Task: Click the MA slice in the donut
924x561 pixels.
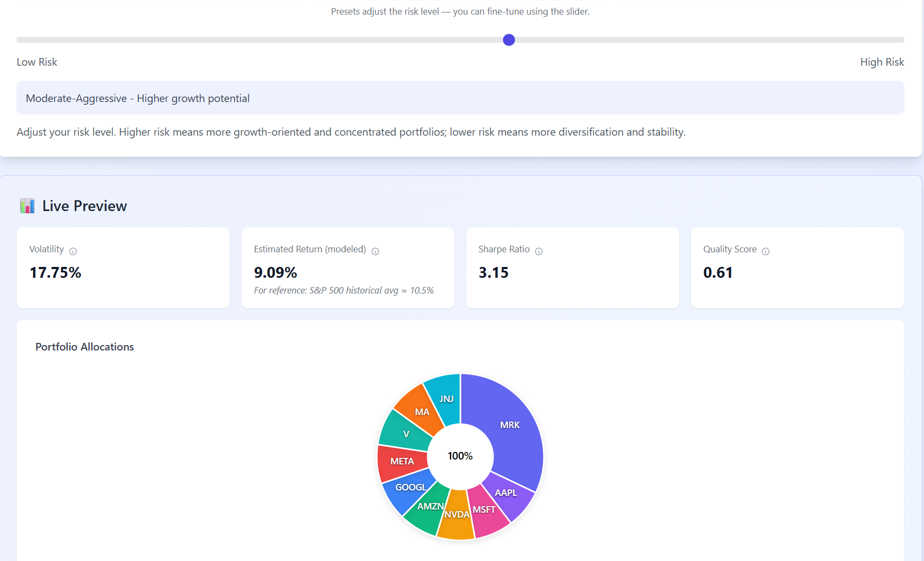Action: (x=422, y=412)
